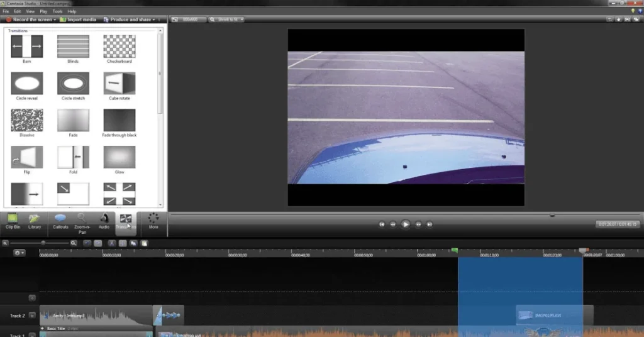
Task: Select the Barn transition thumbnail
Action: (x=26, y=47)
